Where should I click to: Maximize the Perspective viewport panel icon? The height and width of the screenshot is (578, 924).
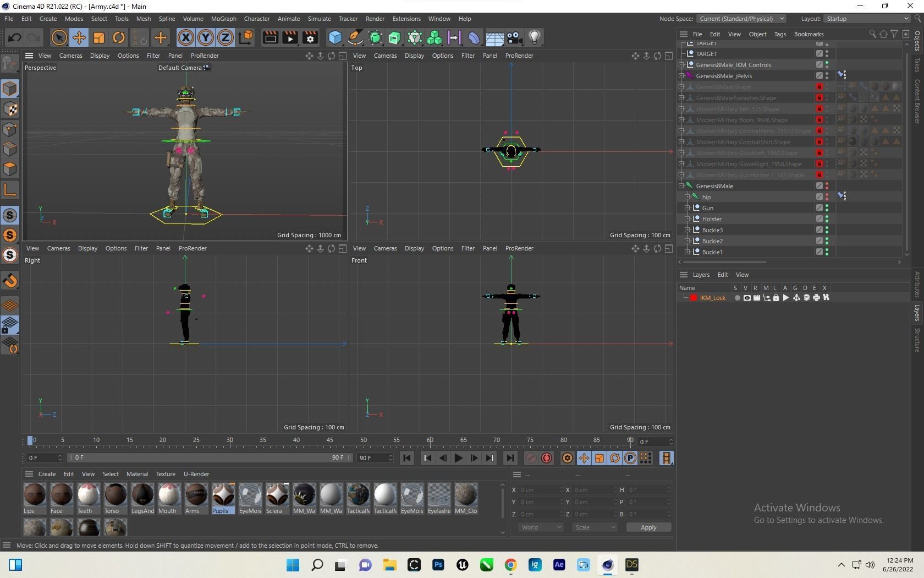coord(342,56)
